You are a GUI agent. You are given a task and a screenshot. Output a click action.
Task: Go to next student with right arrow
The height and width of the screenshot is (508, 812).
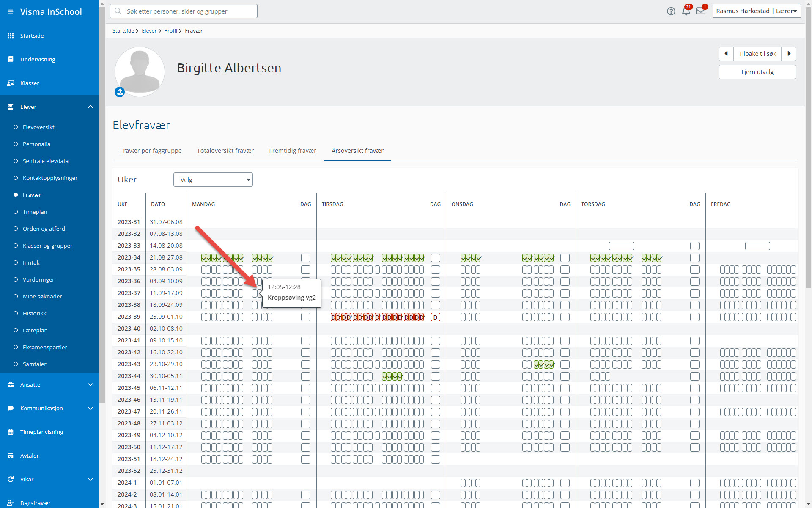[x=789, y=54]
